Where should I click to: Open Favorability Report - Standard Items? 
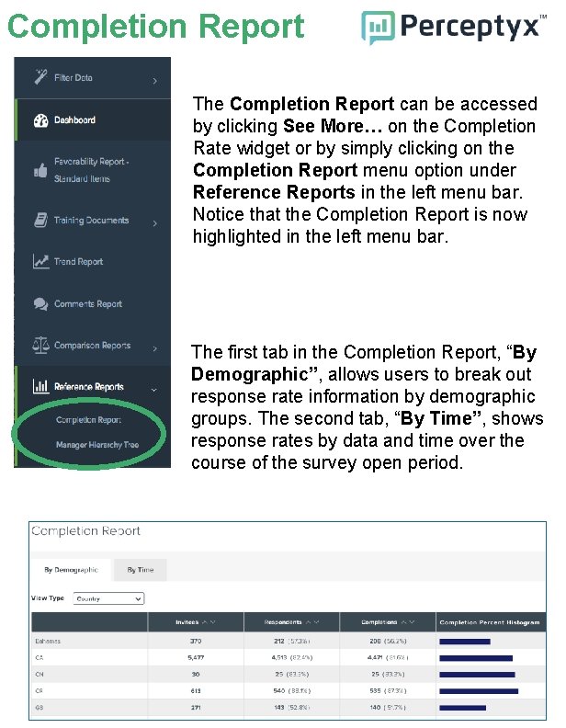93,170
